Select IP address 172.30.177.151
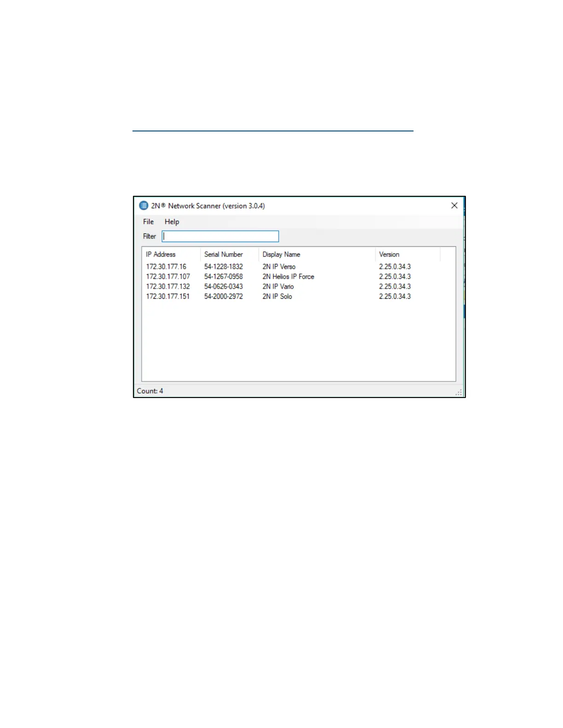563x728 pixels. click(x=168, y=296)
